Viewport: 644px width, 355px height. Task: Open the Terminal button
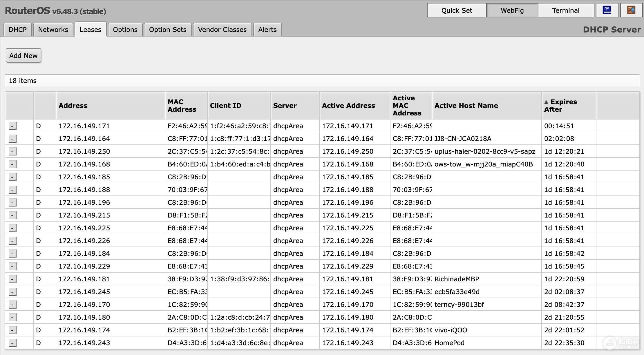[565, 10]
